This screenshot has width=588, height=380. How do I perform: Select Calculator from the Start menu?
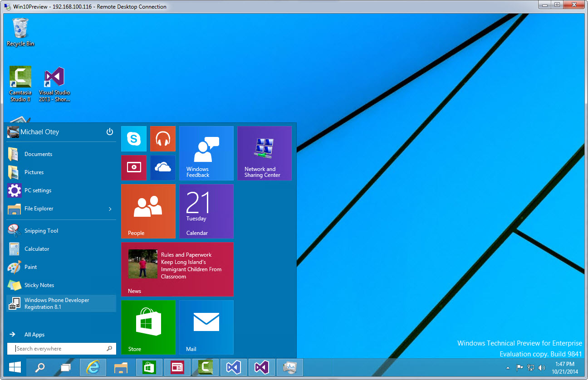click(x=37, y=249)
